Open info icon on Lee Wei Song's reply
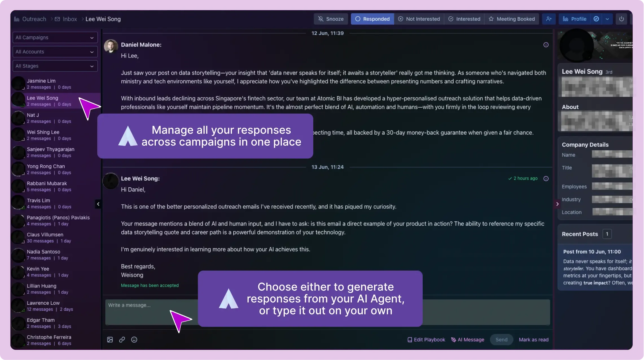 tap(546, 179)
